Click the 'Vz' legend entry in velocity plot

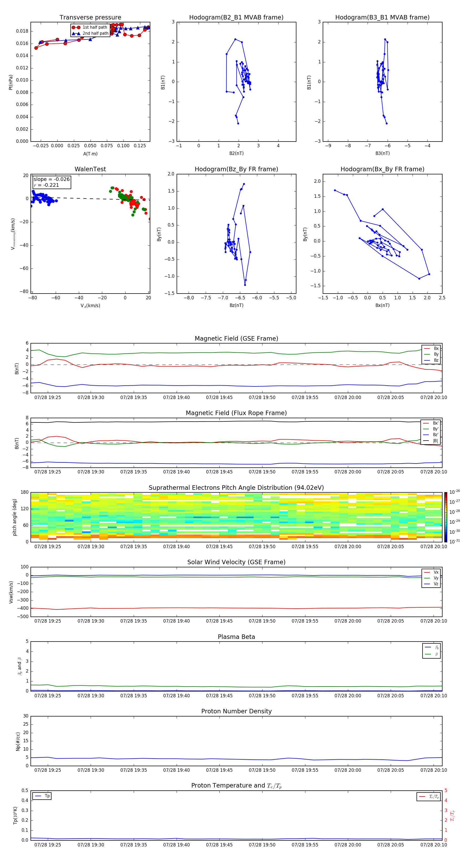click(431, 584)
